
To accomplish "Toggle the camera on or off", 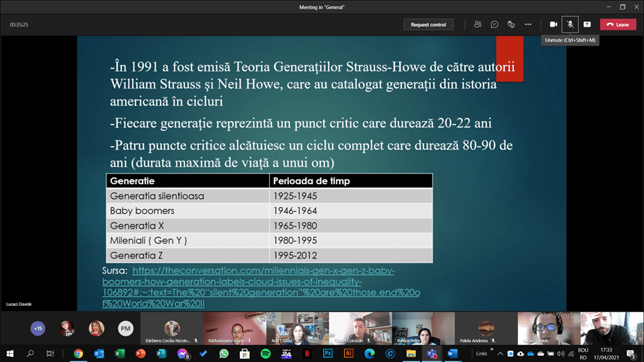I will coord(553,24).
